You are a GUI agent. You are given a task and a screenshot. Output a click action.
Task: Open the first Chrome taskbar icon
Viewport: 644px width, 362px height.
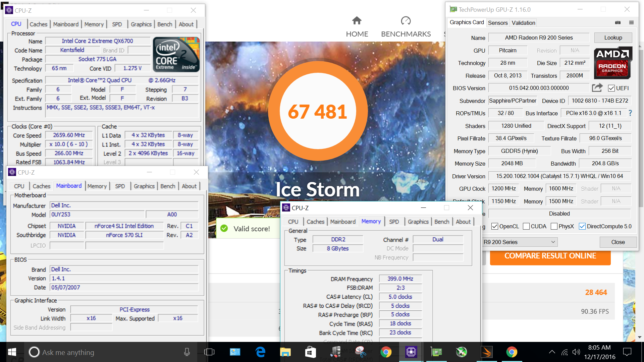point(386,352)
